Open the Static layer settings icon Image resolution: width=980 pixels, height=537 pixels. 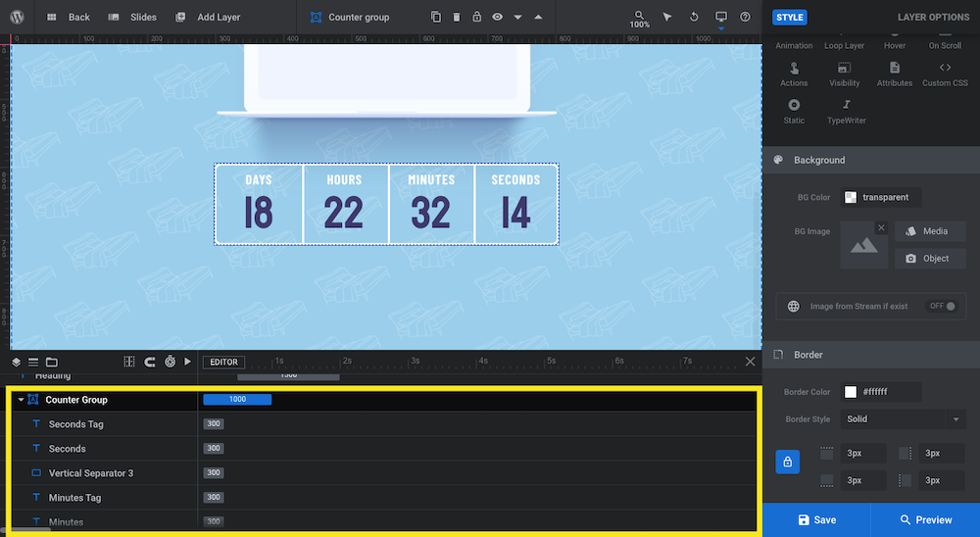pyautogui.click(x=794, y=112)
